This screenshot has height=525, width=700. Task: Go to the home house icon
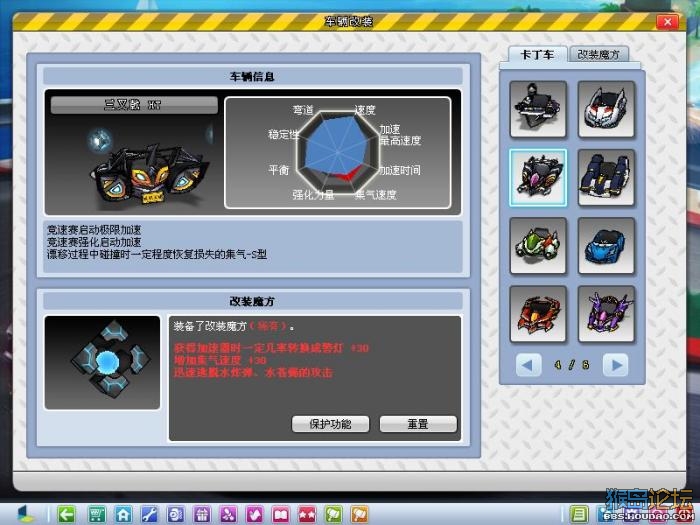click(x=123, y=515)
